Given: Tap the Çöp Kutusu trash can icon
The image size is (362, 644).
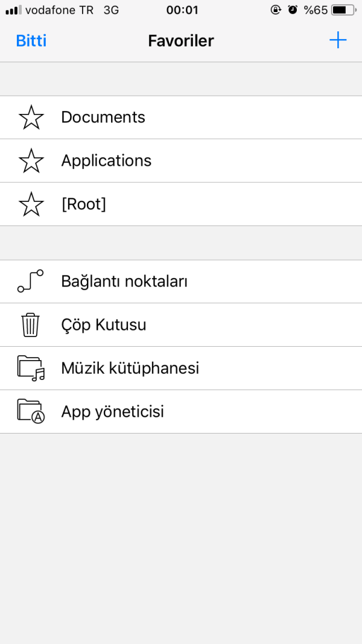Looking at the screenshot, I should point(31,325).
